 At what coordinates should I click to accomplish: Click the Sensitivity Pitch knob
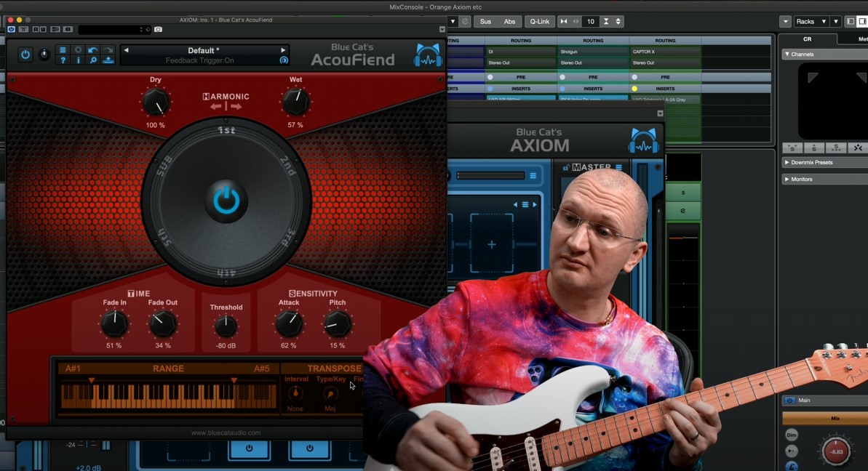pyautogui.click(x=337, y=324)
